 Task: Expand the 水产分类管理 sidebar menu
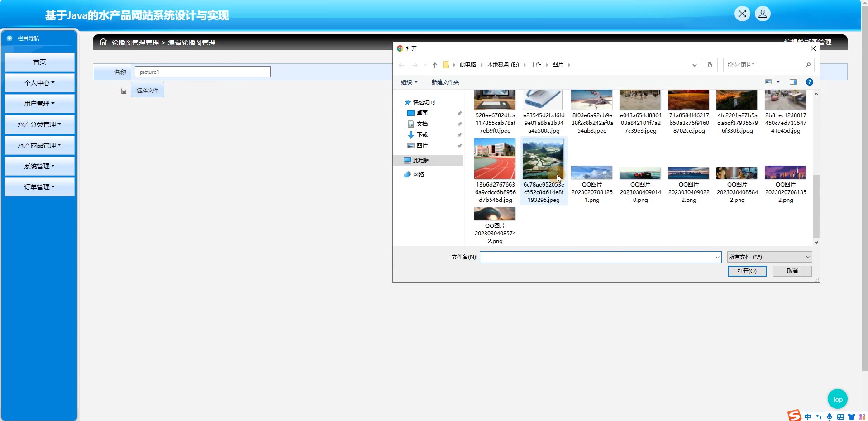[x=39, y=124]
